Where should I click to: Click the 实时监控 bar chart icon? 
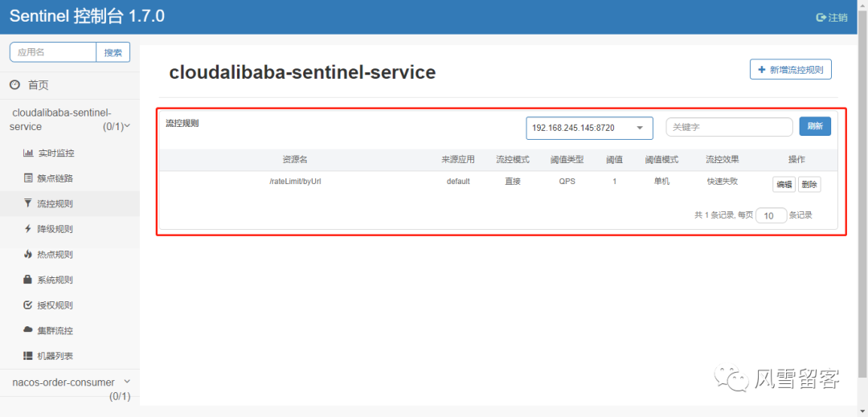28,153
